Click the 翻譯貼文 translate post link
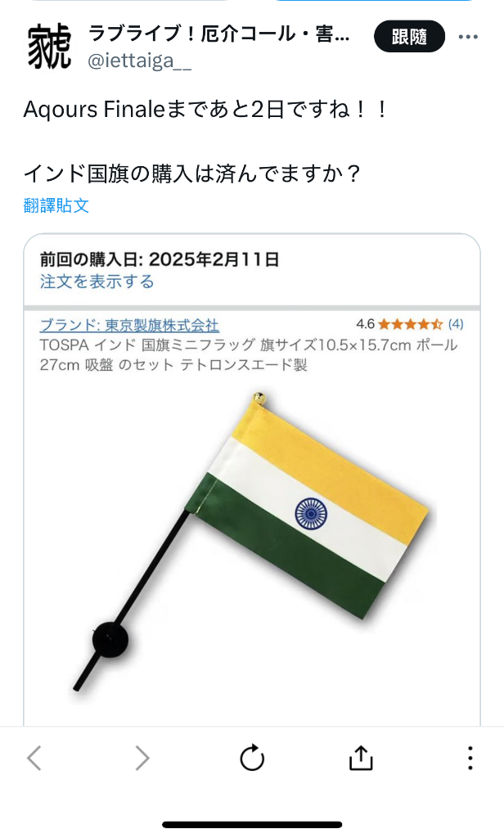This screenshot has width=504, height=838. [x=56, y=205]
